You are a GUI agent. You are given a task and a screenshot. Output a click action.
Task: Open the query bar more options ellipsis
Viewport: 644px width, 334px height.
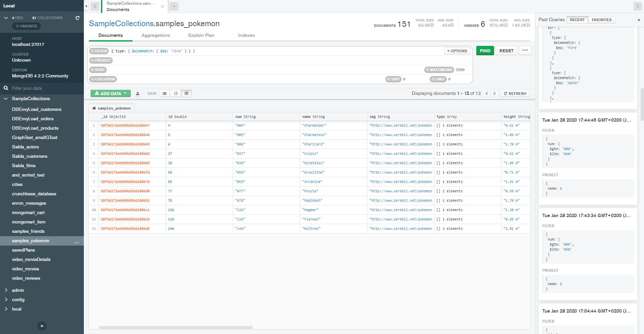click(x=525, y=51)
